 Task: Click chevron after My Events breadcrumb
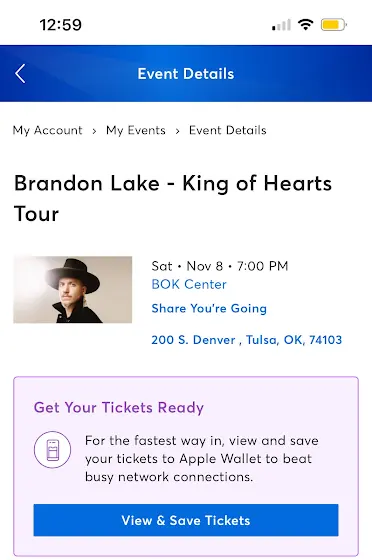click(x=177, y=131)
